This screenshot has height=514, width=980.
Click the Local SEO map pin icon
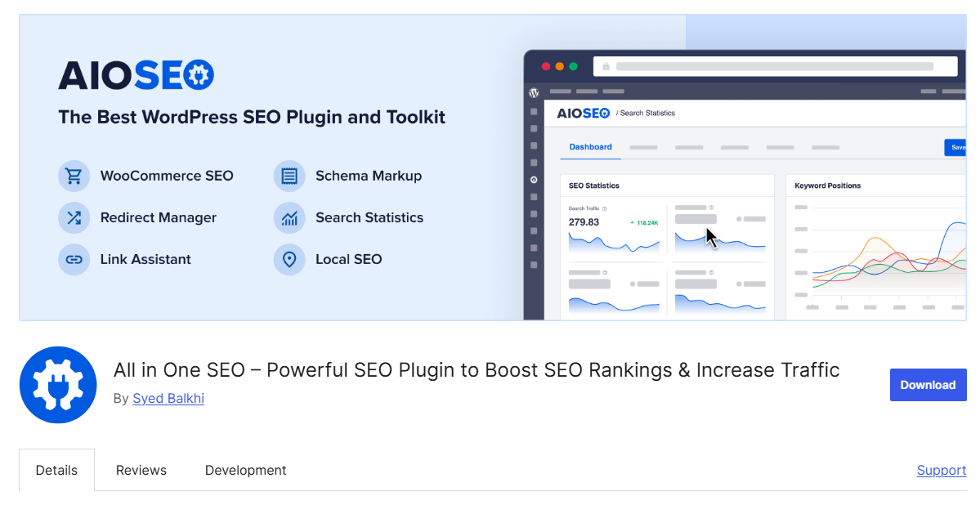pos(289,259)
